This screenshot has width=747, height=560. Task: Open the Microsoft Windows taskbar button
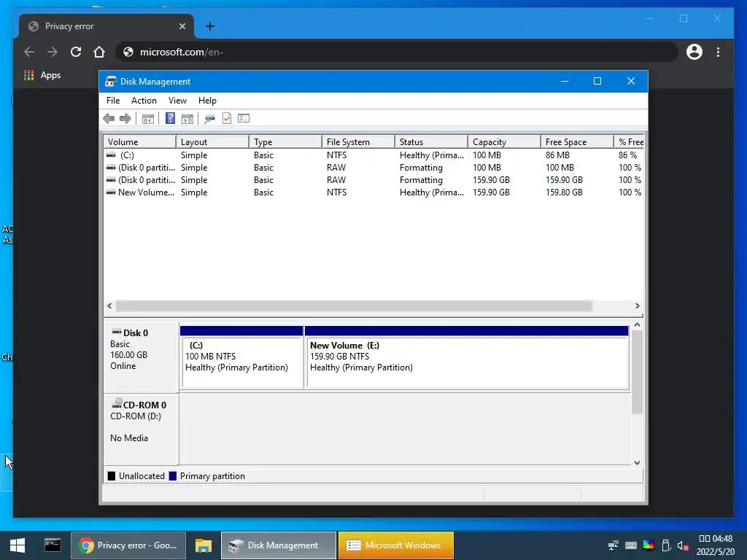[x=396, y=545]
